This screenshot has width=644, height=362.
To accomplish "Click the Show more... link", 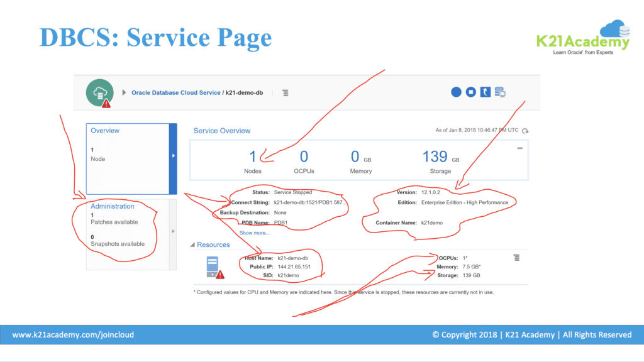I will pos(254,233).
